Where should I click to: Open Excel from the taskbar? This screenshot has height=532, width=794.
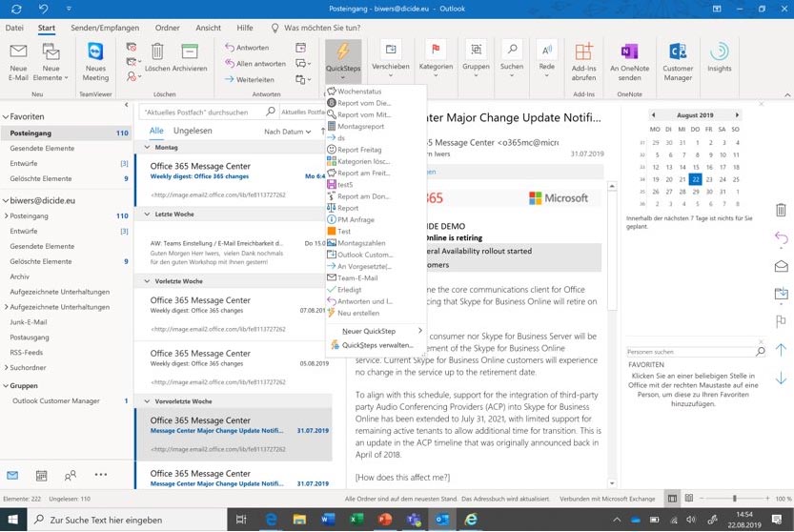[356, 520]
